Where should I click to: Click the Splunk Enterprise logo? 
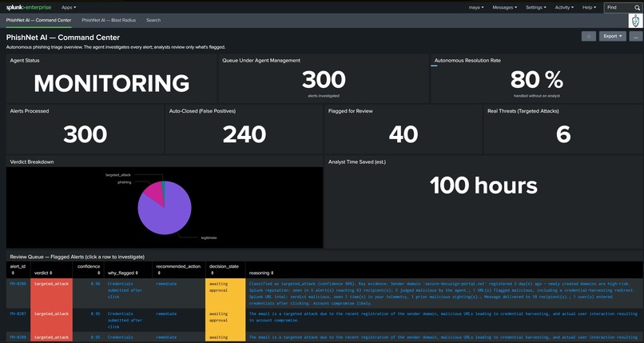click(28, 7)
